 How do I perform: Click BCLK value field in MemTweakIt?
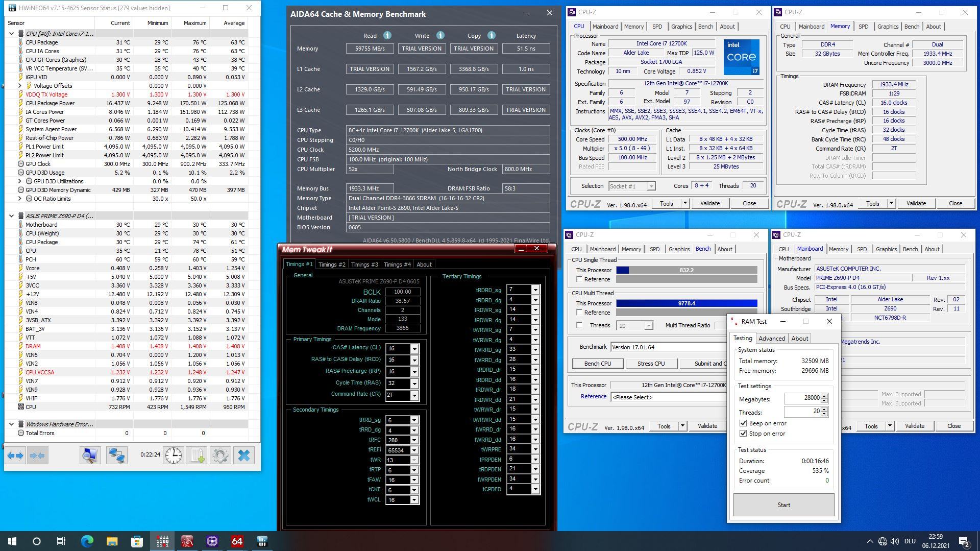tap(402, 292)
